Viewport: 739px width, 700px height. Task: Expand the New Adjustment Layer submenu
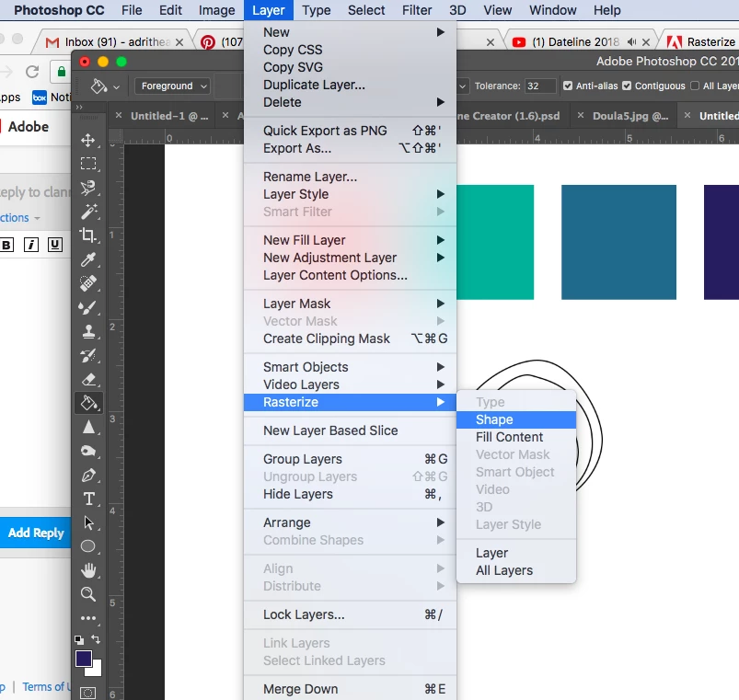[x=351, y=258]
